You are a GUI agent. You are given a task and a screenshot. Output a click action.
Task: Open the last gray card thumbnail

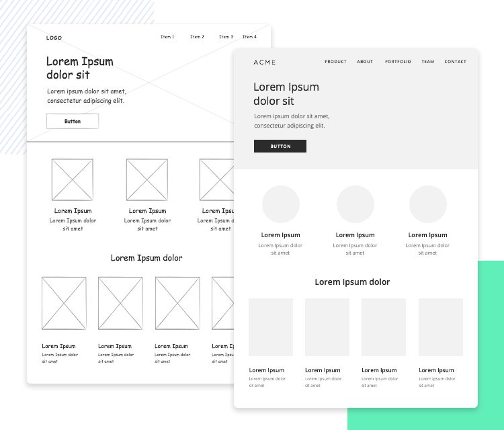[x=441, y=327]
